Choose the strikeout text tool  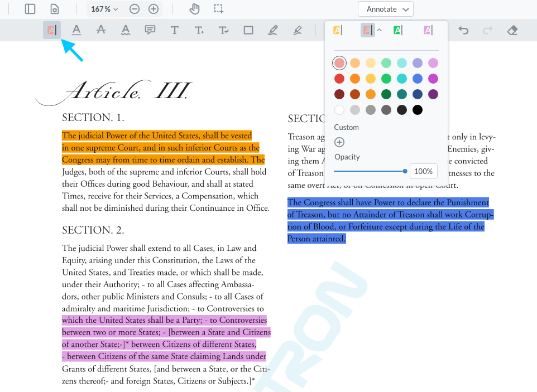100,30
